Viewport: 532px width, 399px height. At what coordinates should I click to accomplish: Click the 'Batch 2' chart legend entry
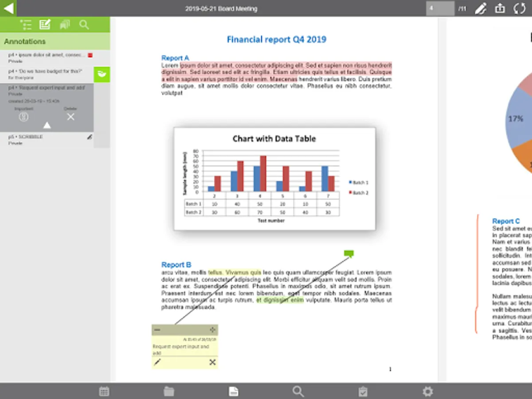coord(359,192)
